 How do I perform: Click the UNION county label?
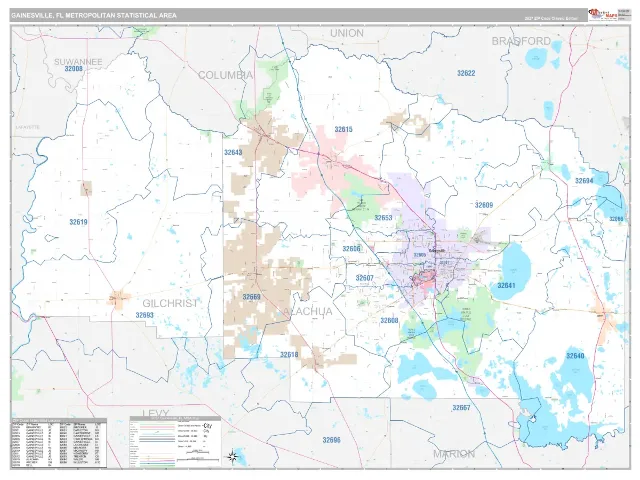pos(347,33)
